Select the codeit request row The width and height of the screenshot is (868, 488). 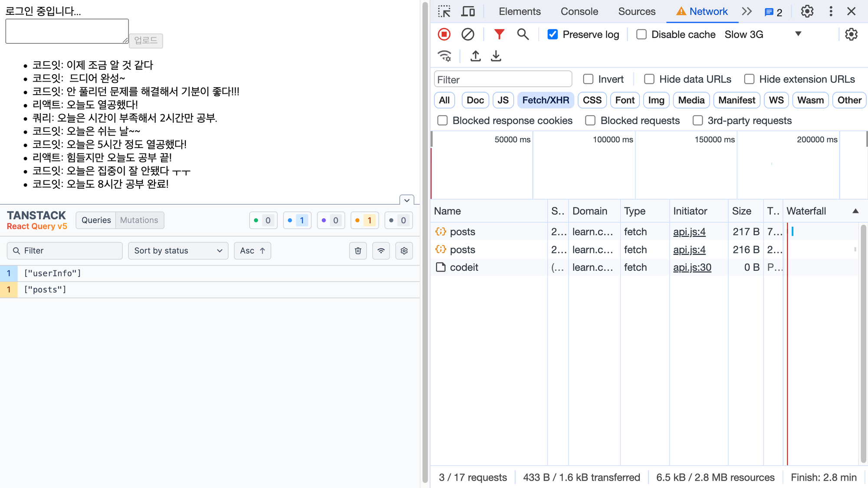pyautogui.click(x=608, y=267)
